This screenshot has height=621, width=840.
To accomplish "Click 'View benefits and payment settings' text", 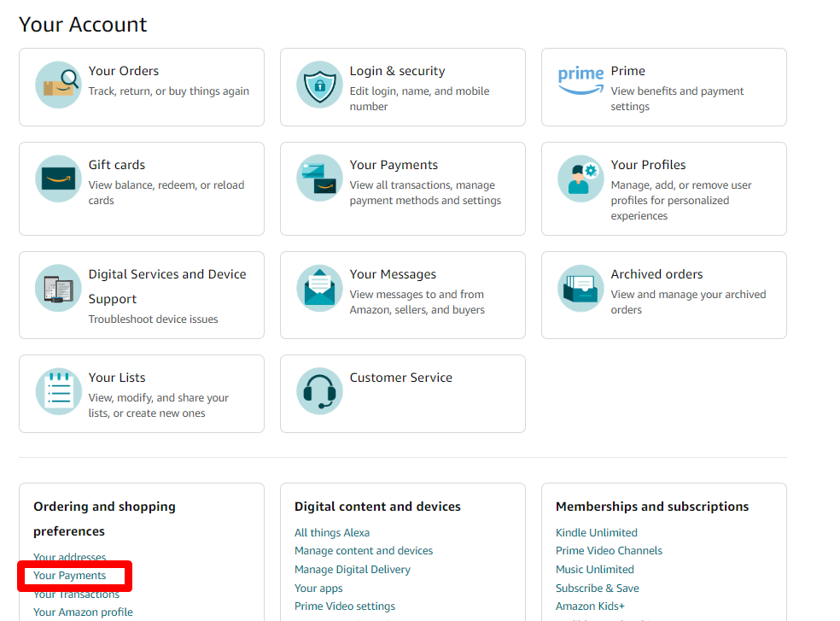I will pyautogui.click(x=677, y=99).
